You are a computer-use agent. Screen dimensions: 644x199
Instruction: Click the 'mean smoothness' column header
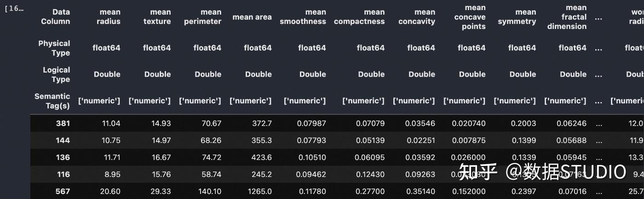(x=303, y=17)
